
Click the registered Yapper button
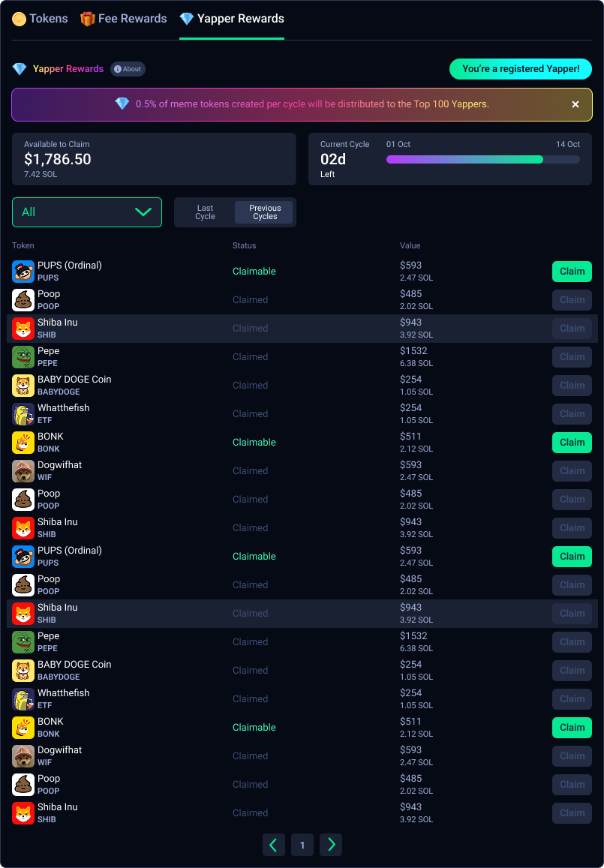coord(520,69)
